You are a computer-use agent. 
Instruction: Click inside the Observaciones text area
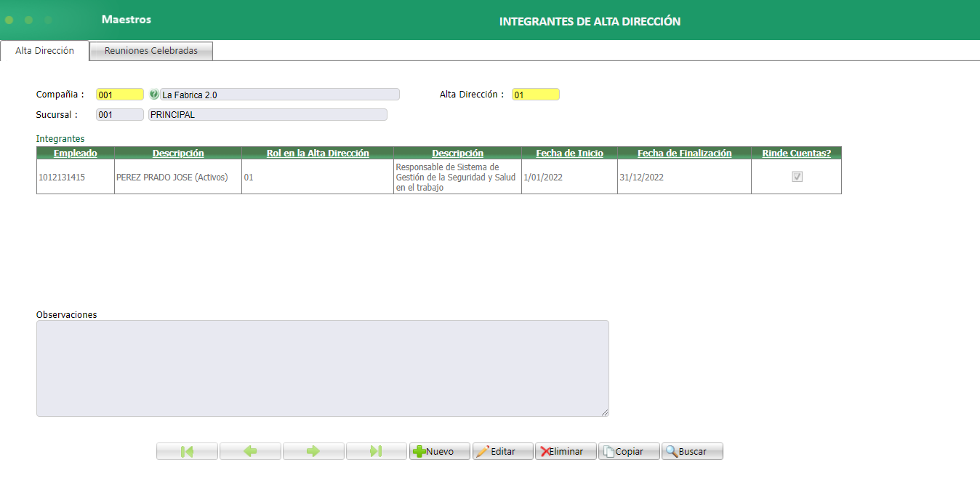point(322,367)
